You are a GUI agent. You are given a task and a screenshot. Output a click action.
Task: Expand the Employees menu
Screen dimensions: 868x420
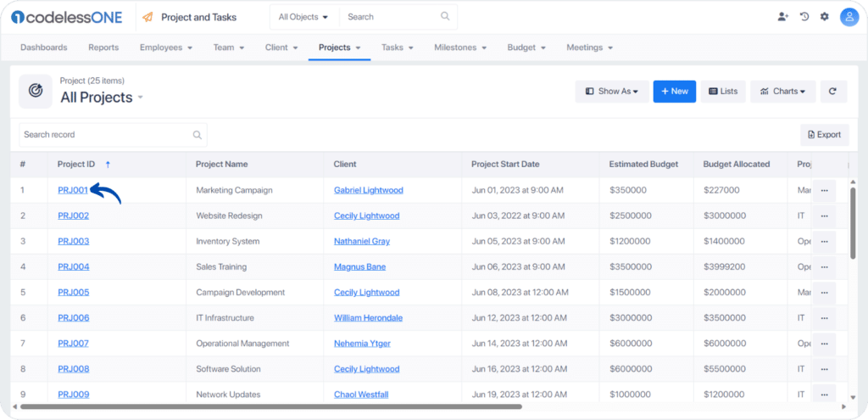(166, 48)
